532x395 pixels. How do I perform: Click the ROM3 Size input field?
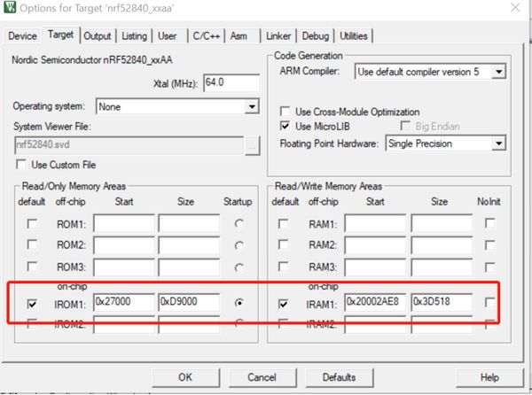click(189, 267)
